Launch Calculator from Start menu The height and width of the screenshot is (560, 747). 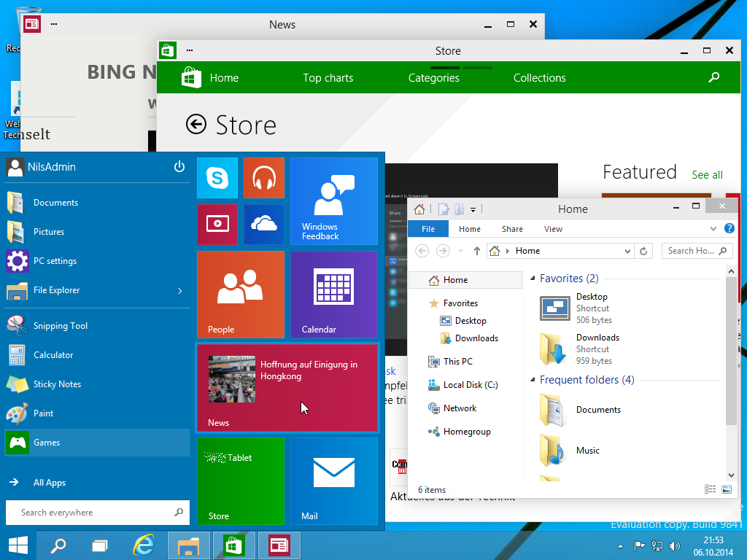pos(97,355)
